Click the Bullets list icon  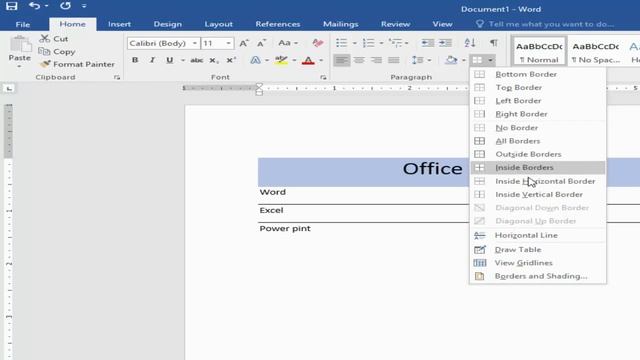click(x=342, y=43)
